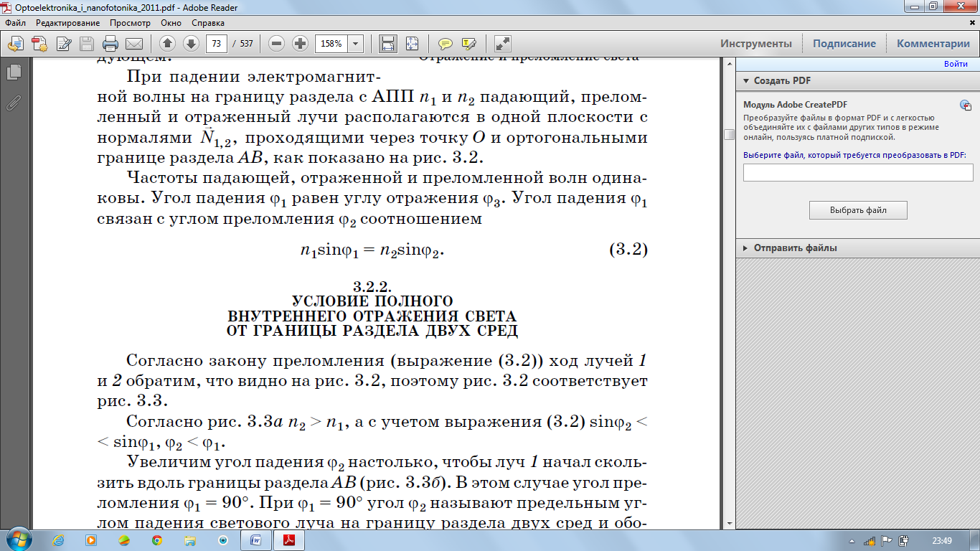This screenshot has width=980, height=551.
Task: Switch to the Подписание pane tab
Action: pyautogui.click(x=844, y=44)
